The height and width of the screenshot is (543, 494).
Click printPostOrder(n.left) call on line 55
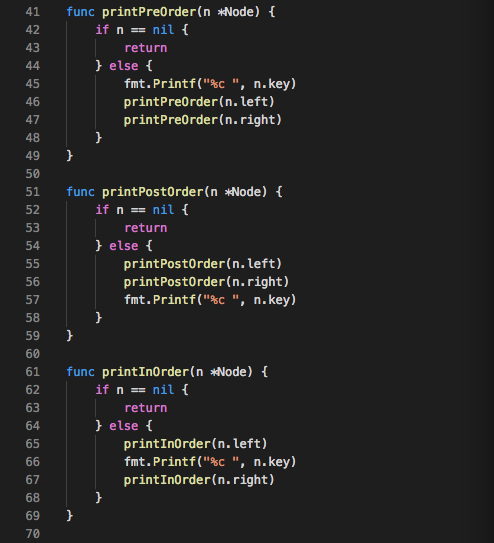pos(203,264)
